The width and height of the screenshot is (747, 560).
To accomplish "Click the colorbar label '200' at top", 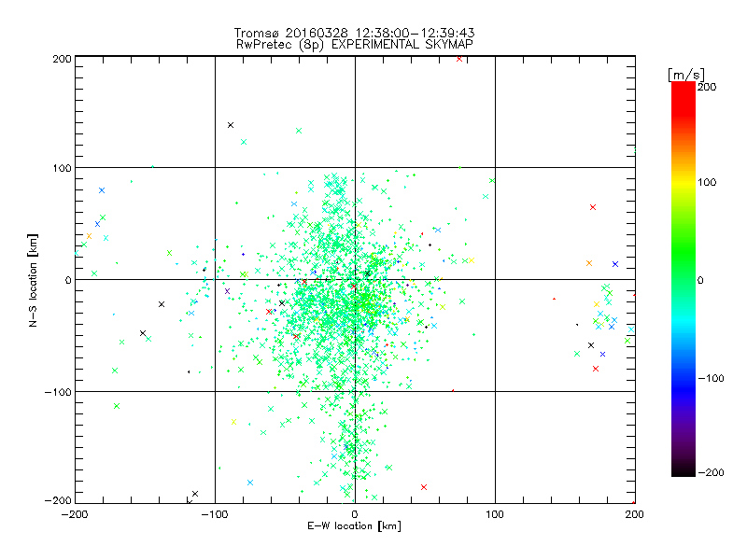I will [x=707, y=87].
